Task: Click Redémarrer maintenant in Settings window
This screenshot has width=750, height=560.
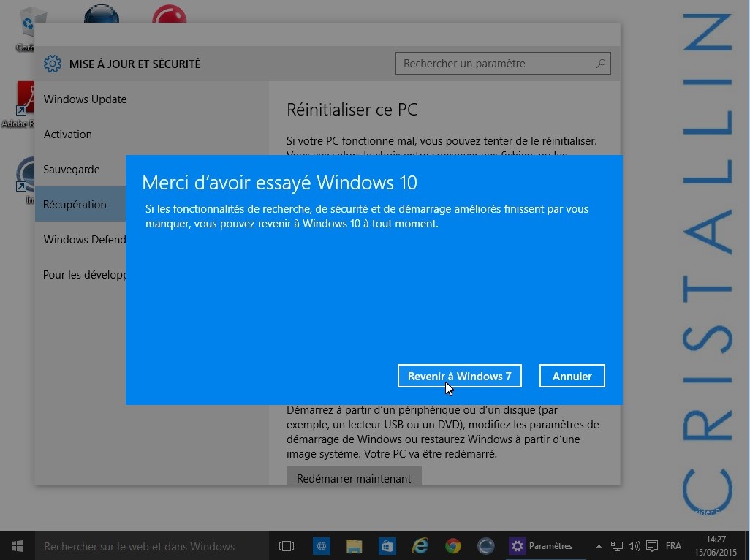Action: click(x=354, y=477)
